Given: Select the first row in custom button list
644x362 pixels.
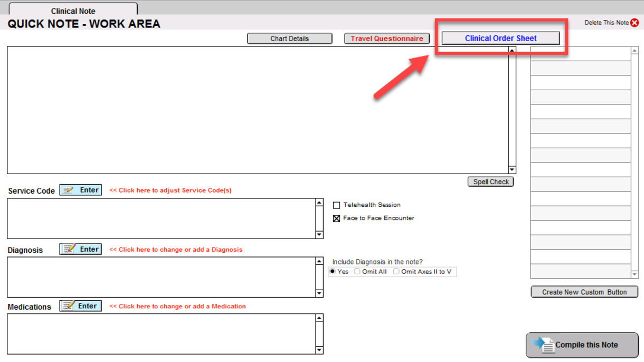Looking at the screenshot, I should pos(581,53).
